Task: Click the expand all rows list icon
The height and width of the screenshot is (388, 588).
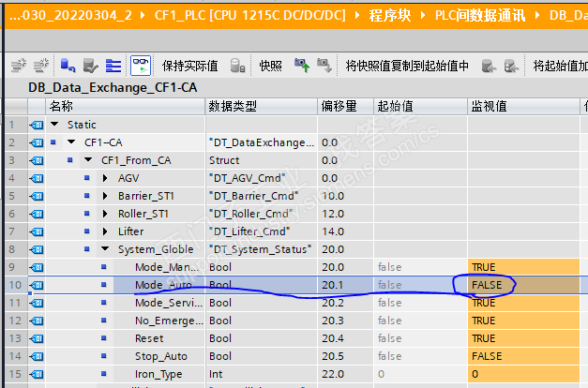Action: 113,66
